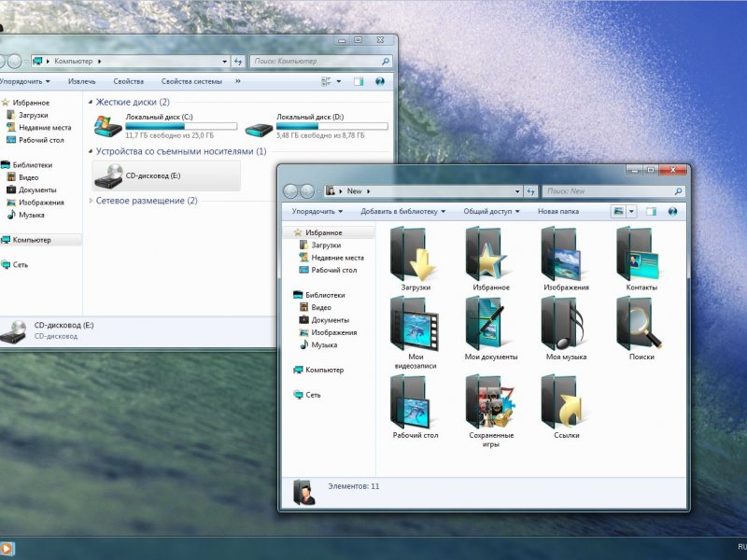Viewport: 747px width, 560px height.
Task: Open the Добавить в библиотеку menu
Action: coord(402,212)
